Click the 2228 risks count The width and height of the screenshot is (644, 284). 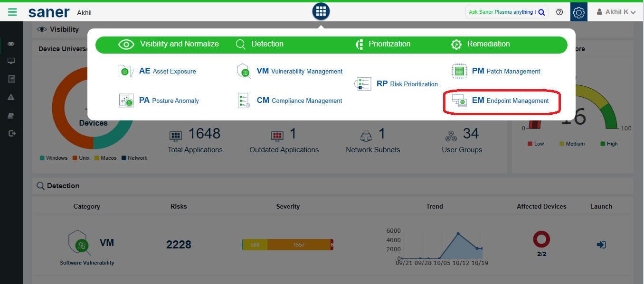coord(179,245)
